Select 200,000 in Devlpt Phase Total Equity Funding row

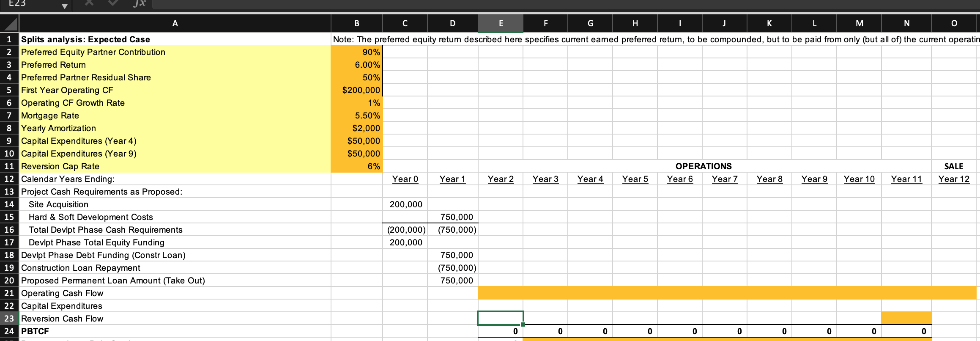click(405, 242)
